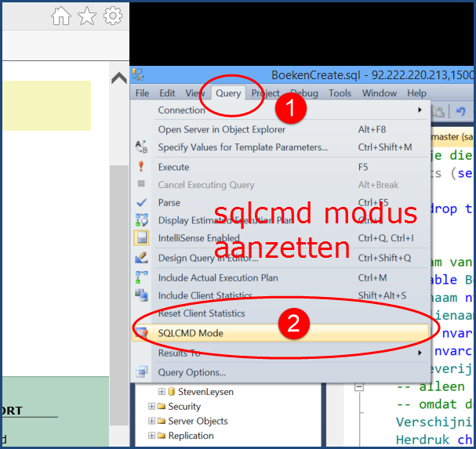Click the browser scroll up arrow

(x=118, y=78)
